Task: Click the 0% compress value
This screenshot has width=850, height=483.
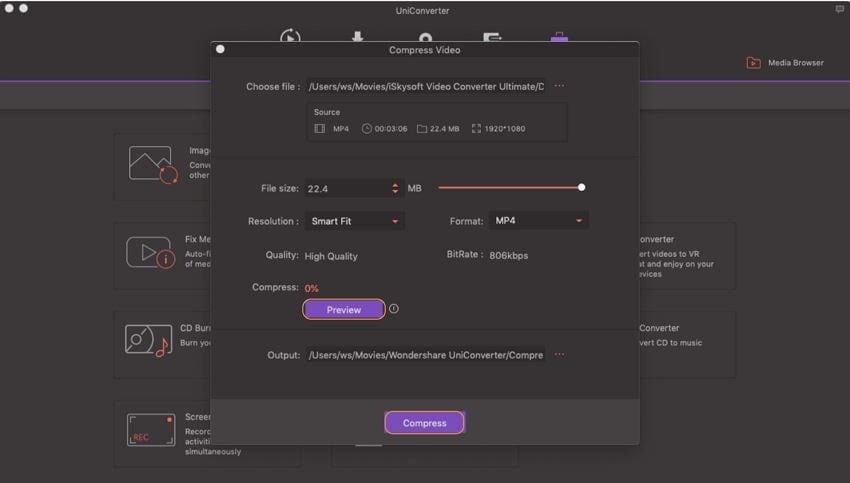Action: click(312, 288)
